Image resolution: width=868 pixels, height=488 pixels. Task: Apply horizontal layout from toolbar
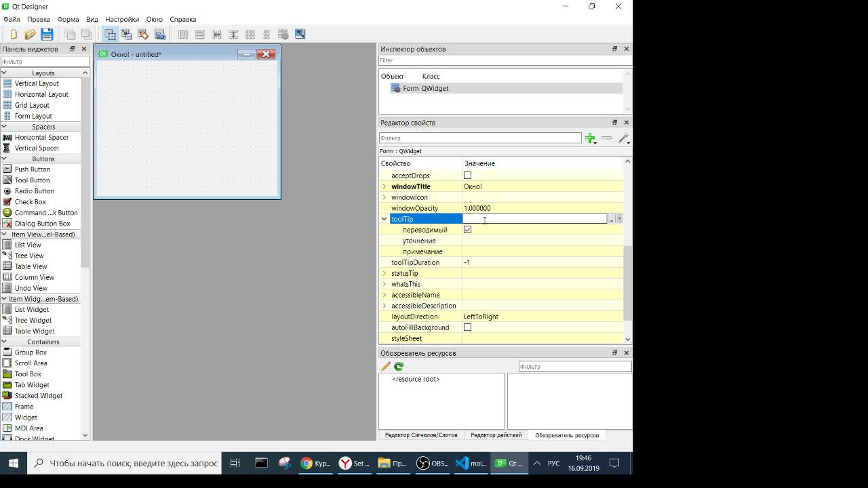183,34
